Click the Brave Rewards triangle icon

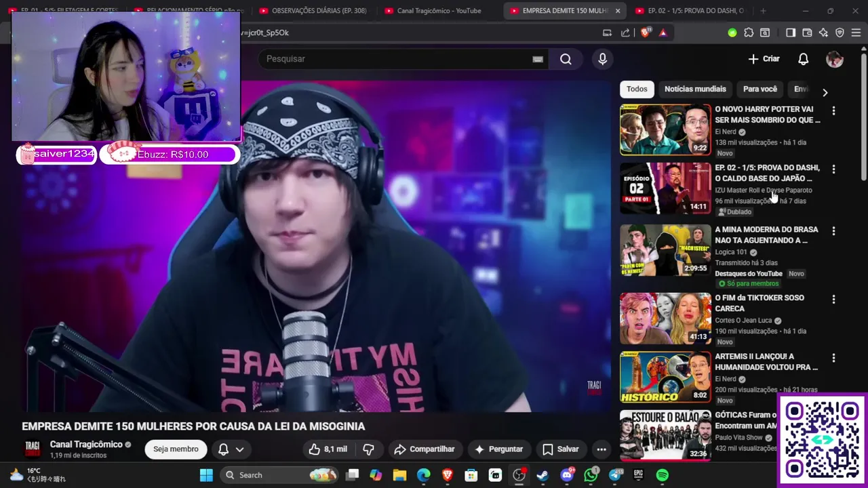point(663,33)
